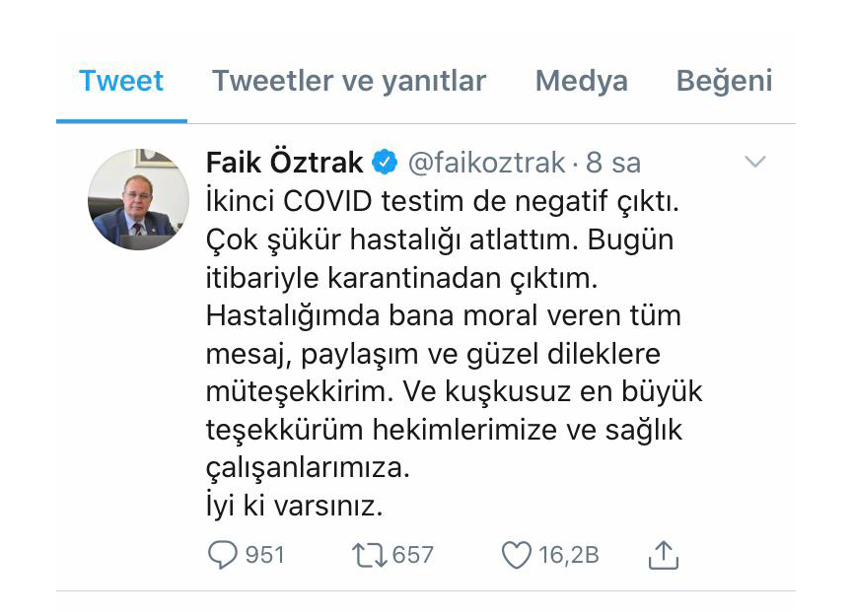
Task: Open the tweet body text
Action: (x=455, y=354)
